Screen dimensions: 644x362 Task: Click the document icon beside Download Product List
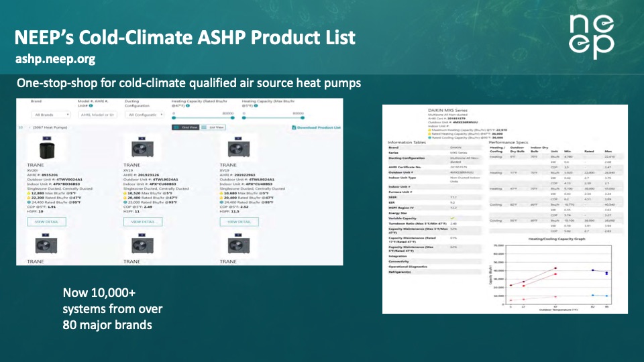pos(294,127)
